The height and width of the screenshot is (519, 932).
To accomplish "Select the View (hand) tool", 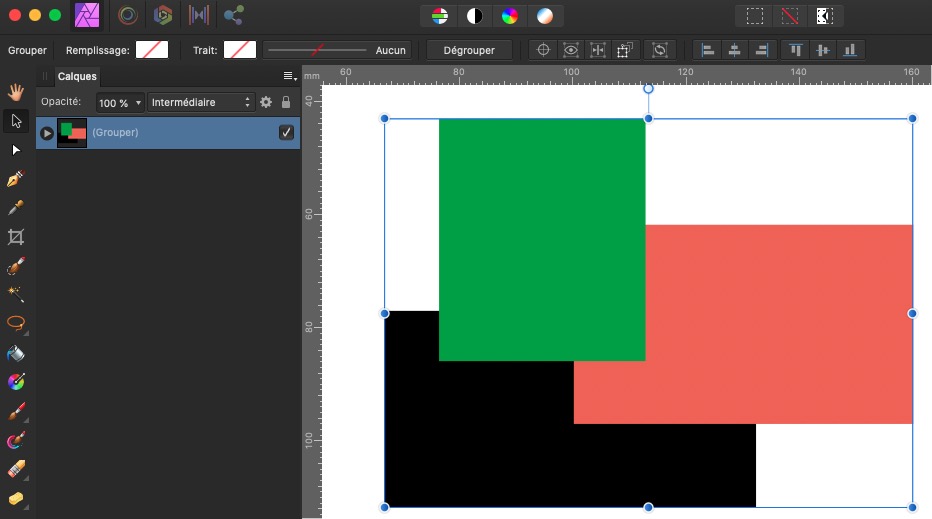I will point(15,92).
